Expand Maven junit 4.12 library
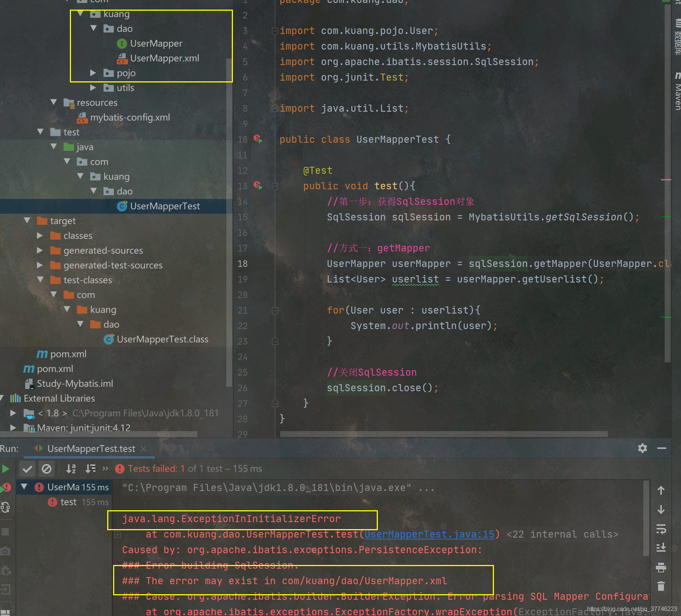The image size is (681, 616). pyautogui.click(x=13, y=428)
